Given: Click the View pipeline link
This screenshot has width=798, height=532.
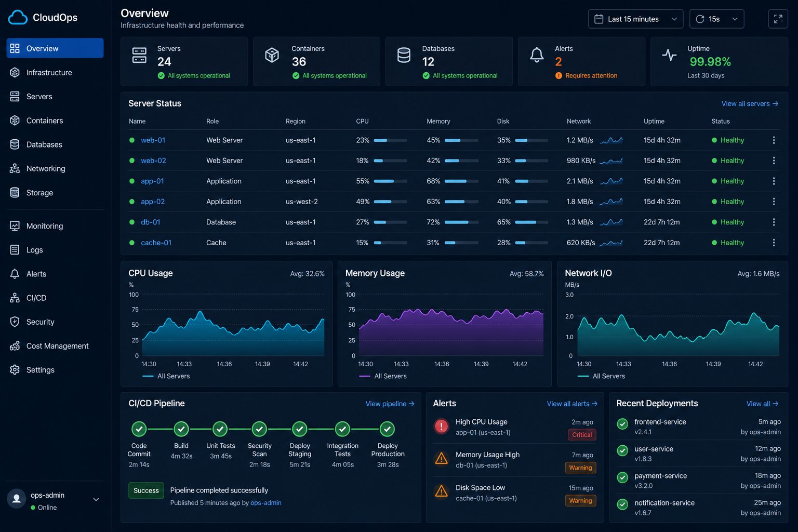Looking at the screenshot, I should point(390,404).
